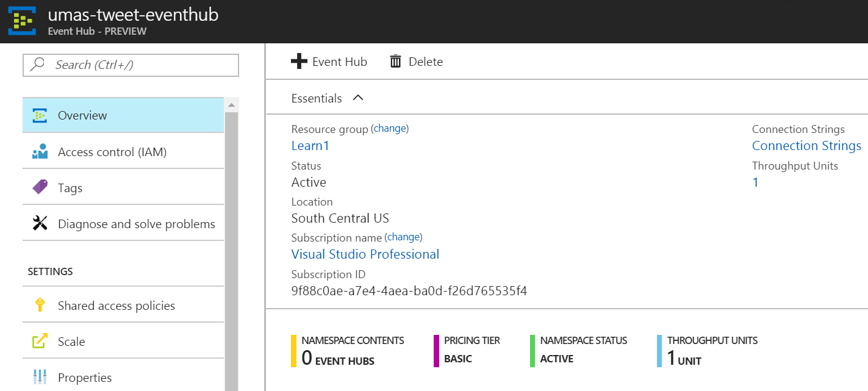Click the Throughput Units 1 Unit tile
The height and width of the screenshot is (391, 868).
(x=708, y=351)
